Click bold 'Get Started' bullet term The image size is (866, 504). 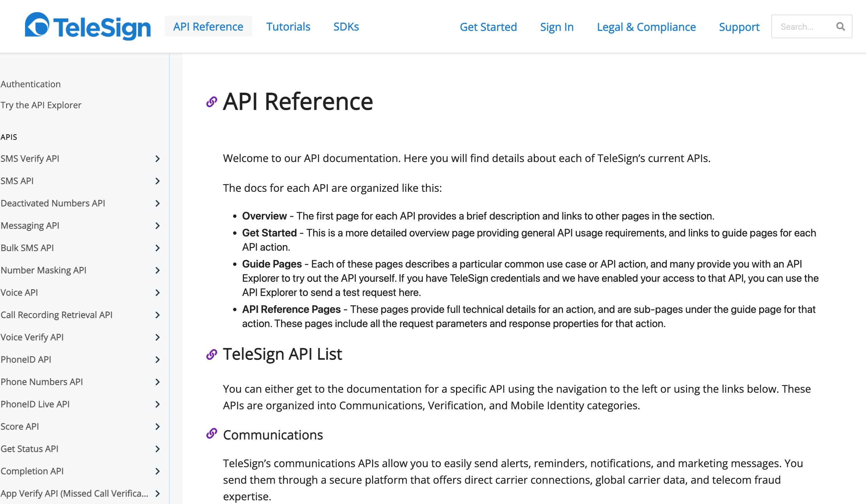(x=269, y=233)
